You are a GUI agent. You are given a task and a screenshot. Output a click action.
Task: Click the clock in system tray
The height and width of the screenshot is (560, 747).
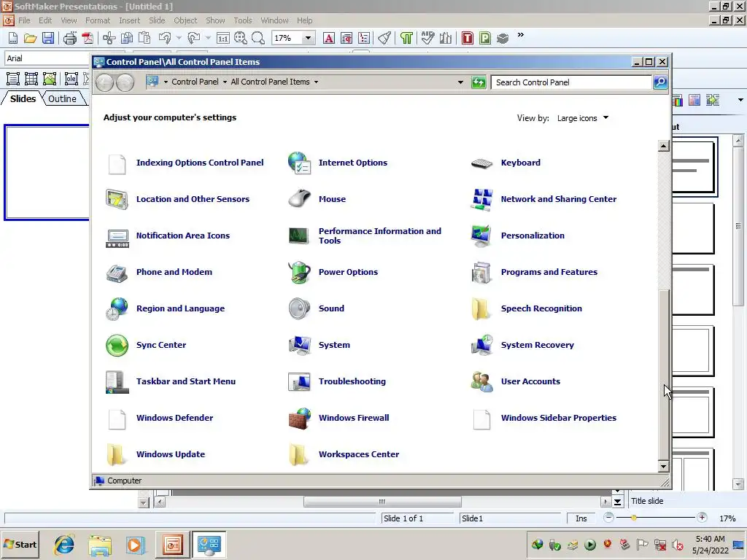tap(711, 545)
